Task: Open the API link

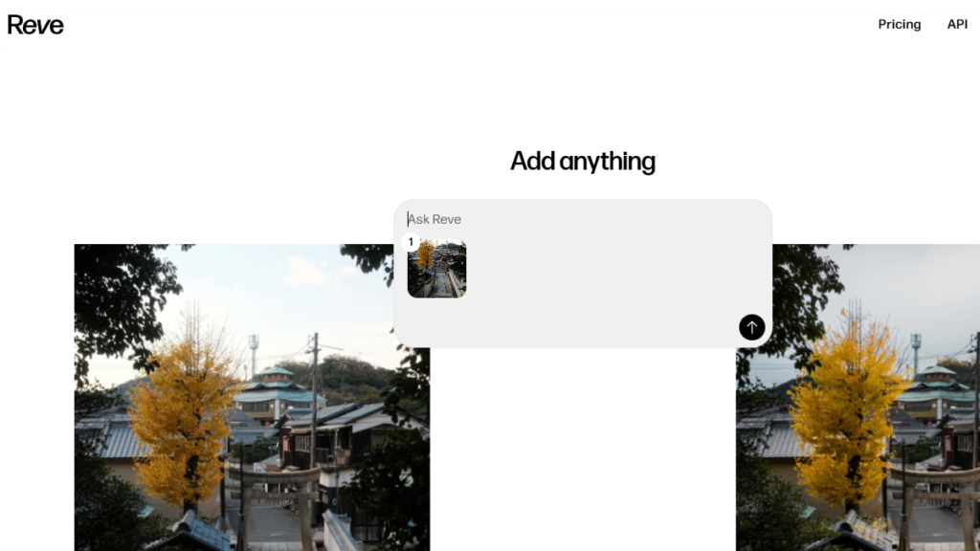Action: pyautogui.click(x=957, y=24)
